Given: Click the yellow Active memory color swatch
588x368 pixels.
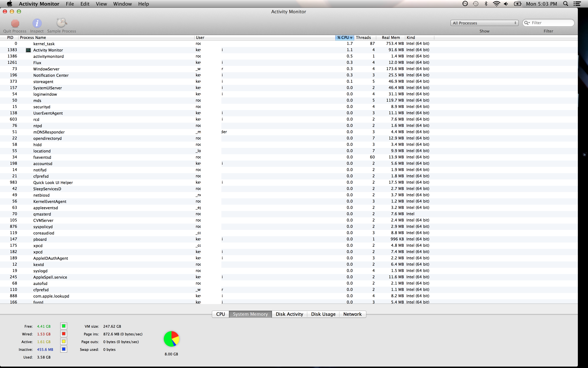Looking at the screenshot, I should click(64, 342).
